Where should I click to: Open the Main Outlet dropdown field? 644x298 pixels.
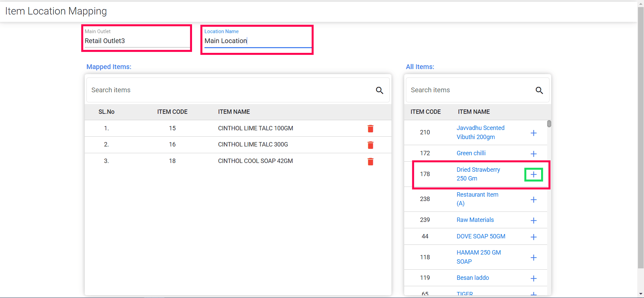tap(137, 41)
